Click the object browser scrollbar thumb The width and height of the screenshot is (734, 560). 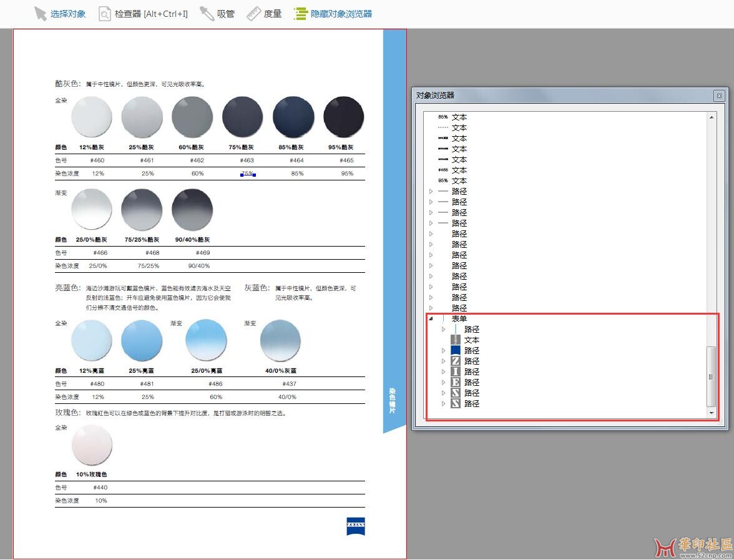pyautogui.click(x=712, y=376)
